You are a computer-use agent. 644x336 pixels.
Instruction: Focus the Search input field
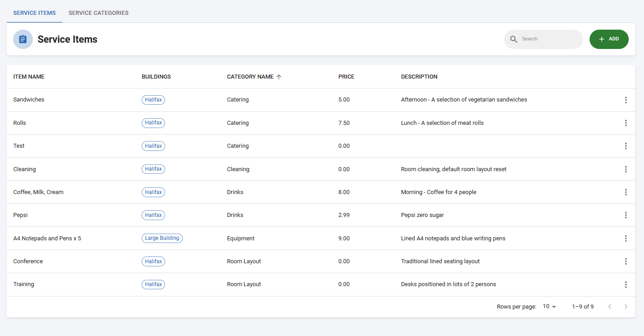(550, 39)
